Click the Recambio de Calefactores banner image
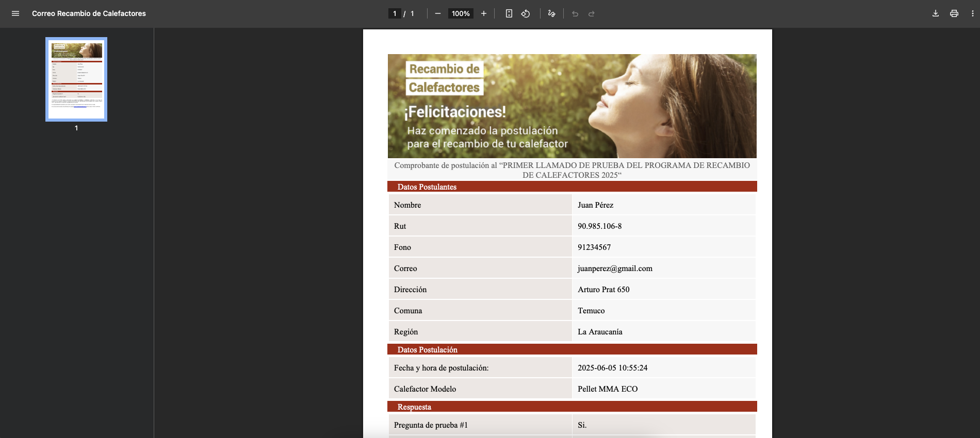Image resolution: width=980 pixels, height=438 pixels. pyautogui.click(x=572, y=106)
